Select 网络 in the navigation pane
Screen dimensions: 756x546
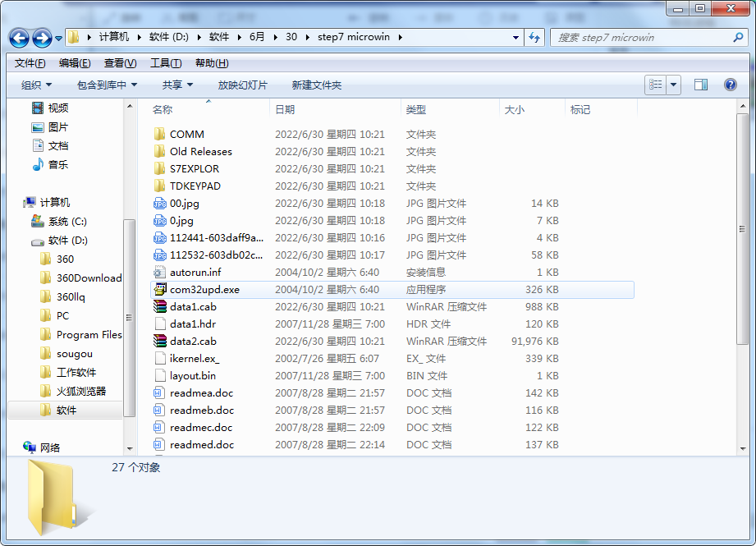click(42, 447)
